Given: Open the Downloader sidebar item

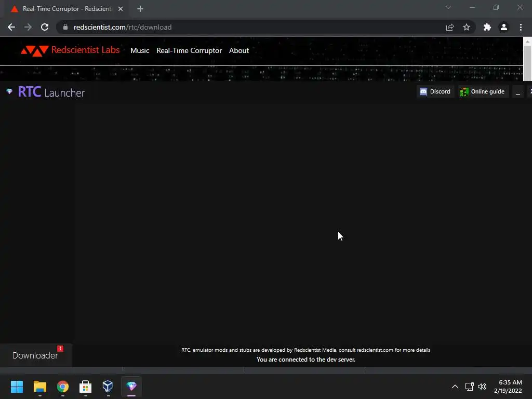Looking at the screenshot, I should [x=35, y=355].
